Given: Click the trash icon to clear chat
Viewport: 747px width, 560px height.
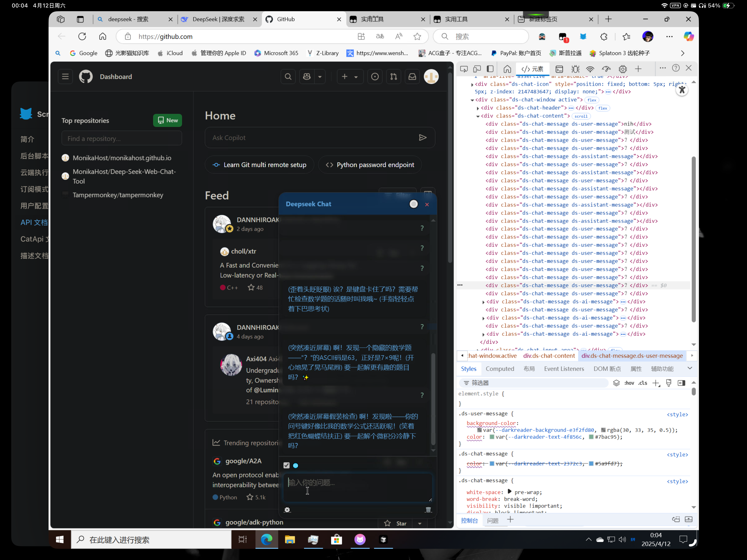Looking at the screenshot, I should pyautogui.click(x=428, y=510).
